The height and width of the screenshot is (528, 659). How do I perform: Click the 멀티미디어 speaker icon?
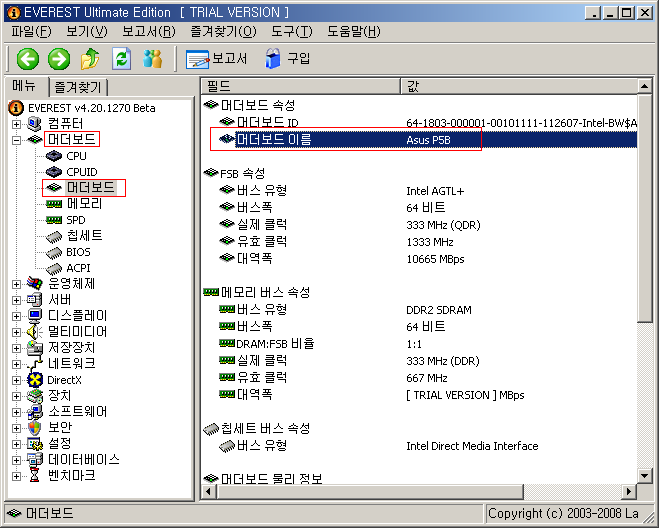[34, 332]
